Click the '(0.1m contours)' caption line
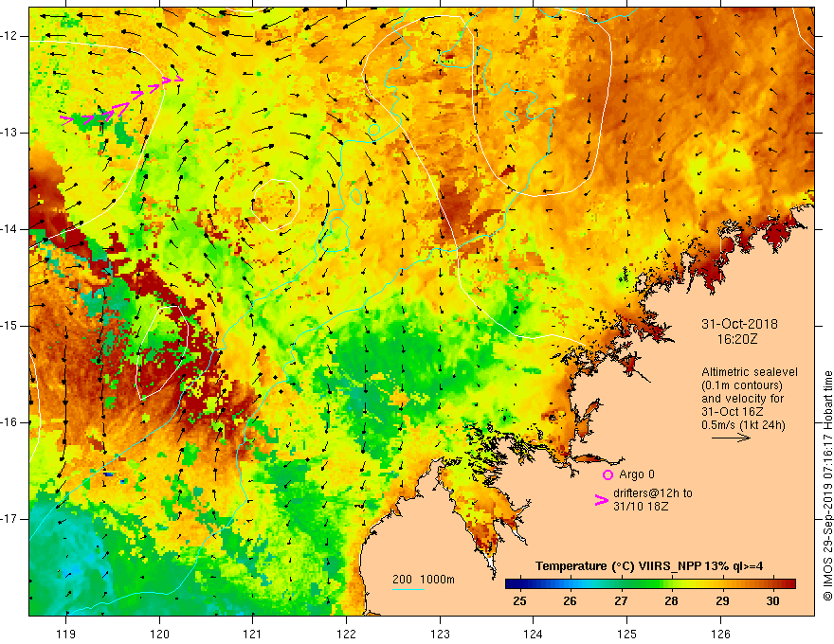Image resolution: width=834 pixels, height=644 pixels. click(742, 385)
